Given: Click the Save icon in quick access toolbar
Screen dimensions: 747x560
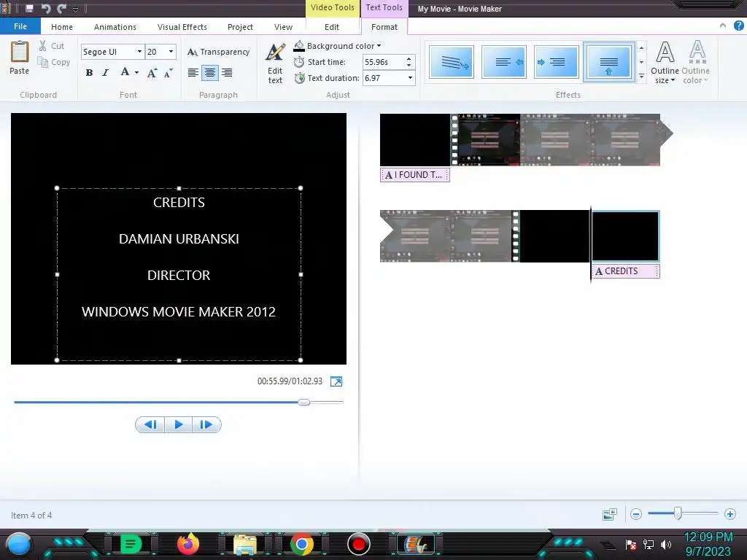Looking at the screenshot, I should coord(29,9).
